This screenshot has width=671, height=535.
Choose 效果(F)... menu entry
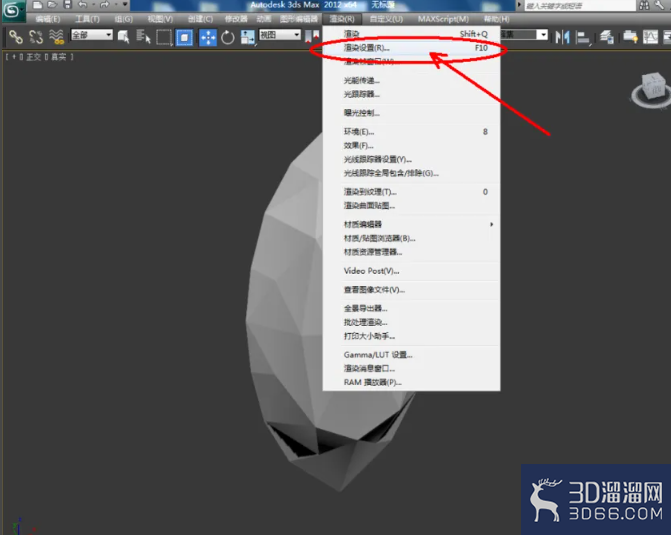(411, 146)
